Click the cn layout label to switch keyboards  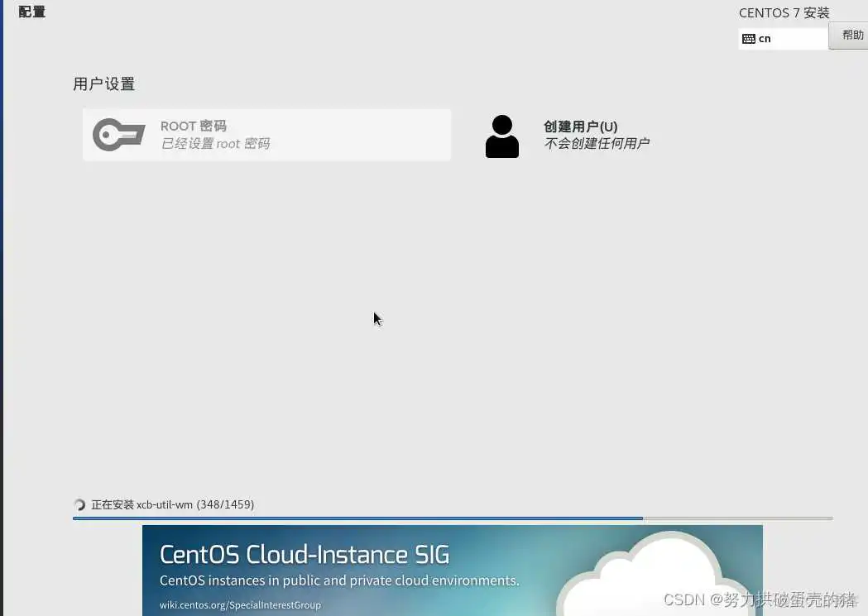764,38
